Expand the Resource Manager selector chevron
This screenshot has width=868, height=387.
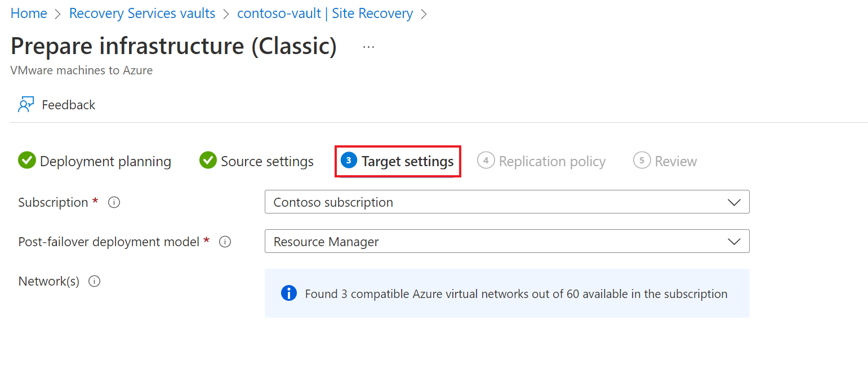[734, 241]
